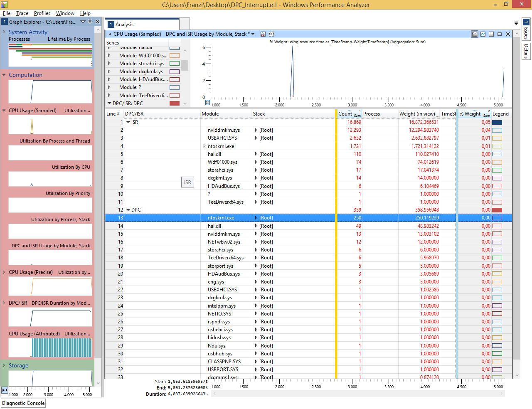Select the CPU Usage (Attributed) thumbnail graph

pos(50,347)
